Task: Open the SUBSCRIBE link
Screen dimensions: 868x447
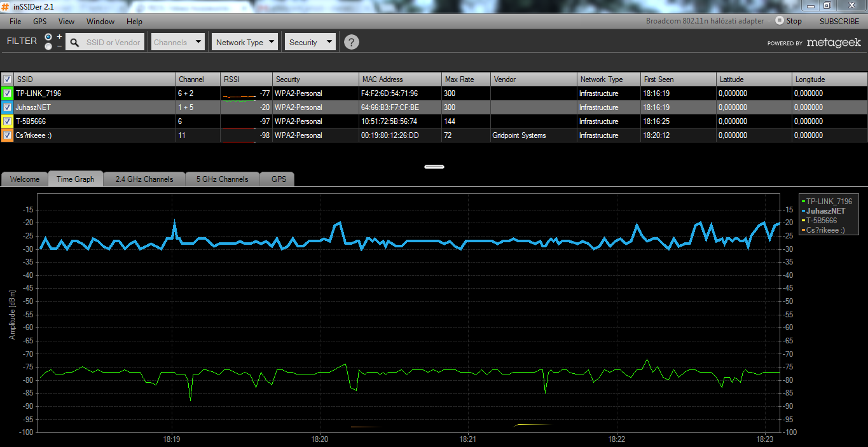Action: (839, 21)
